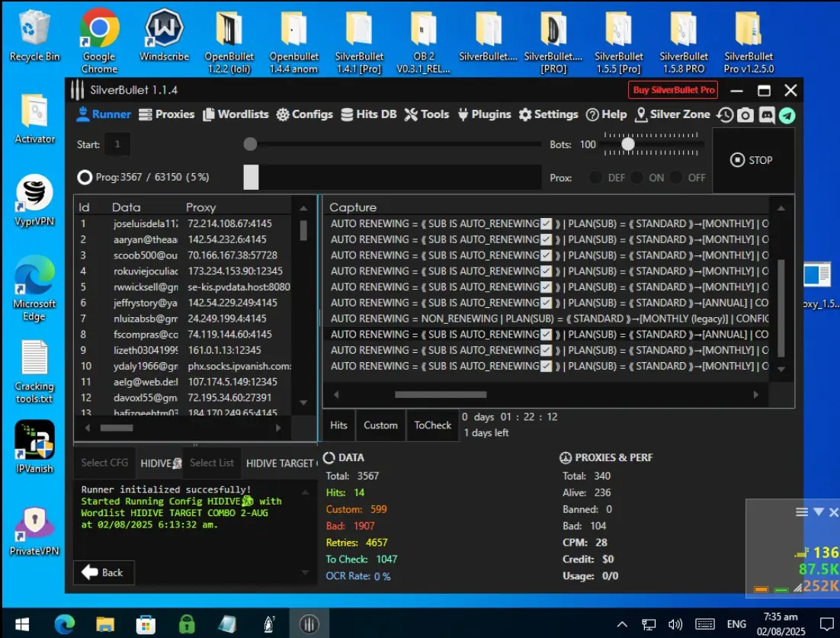Image resolution: width=840 pixels, height=638 pixels.
Task: Open the OpenBullet 1.2.2 (loli) folder
Action: pos(229,42)
